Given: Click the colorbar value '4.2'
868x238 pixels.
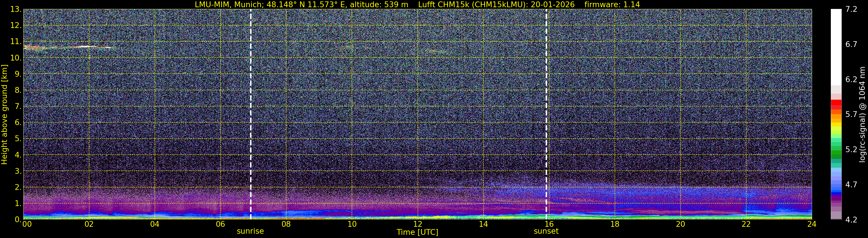Looking at the screenshot, I should tap(851, 220).
